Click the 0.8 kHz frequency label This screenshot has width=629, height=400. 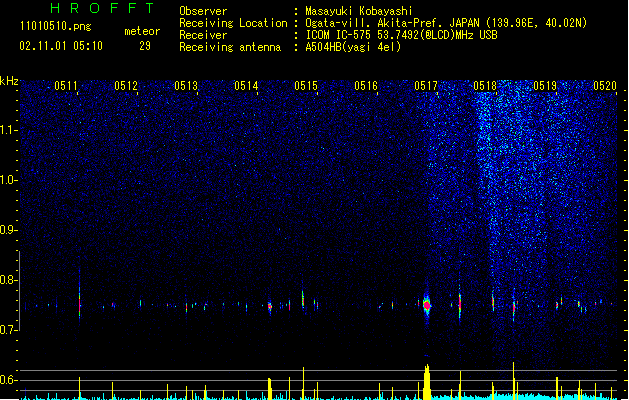[x=8, y=280]
